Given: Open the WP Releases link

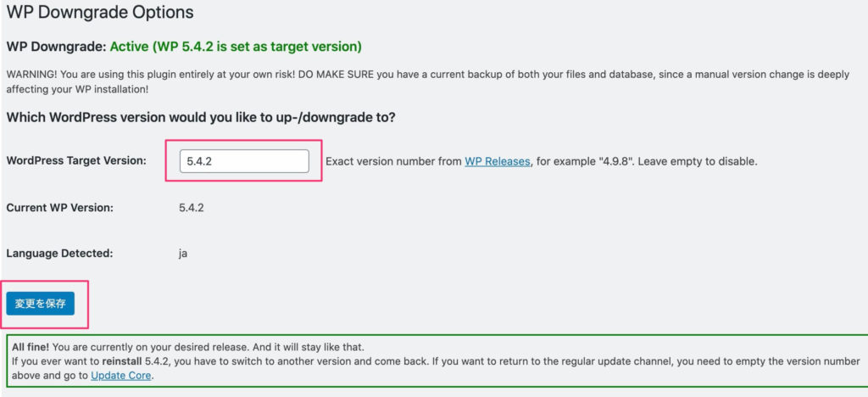Looking at the screenshot, I should point(497,162).
